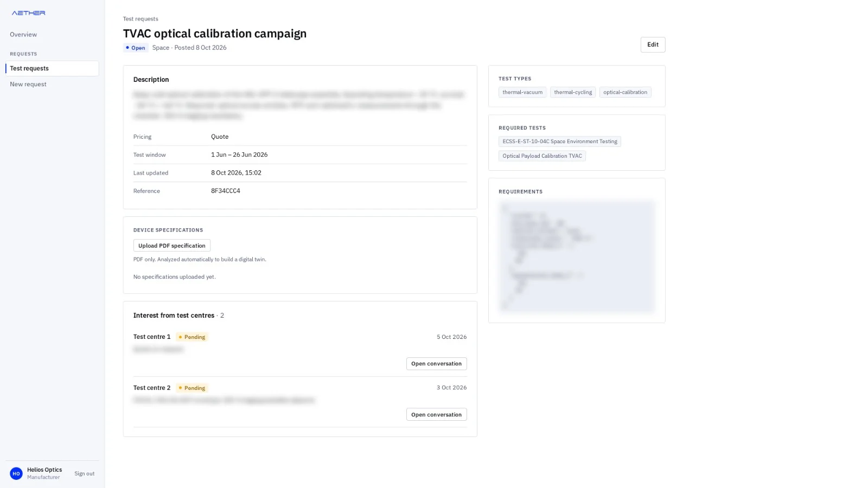Click the thermal-vacuum tag

coord(522,92)
